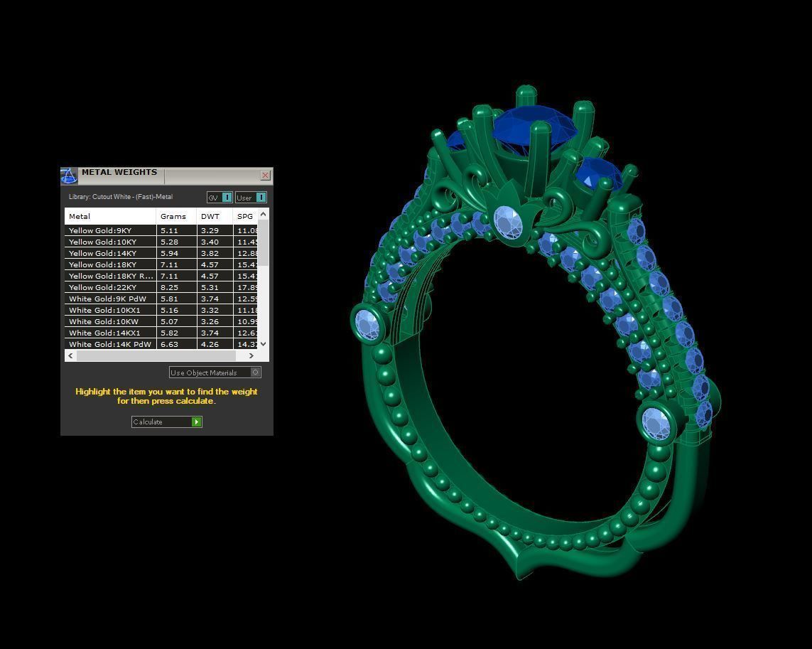This screenshot has width=812, height=649.
Task: Select the White Gold:14K PdW row
Action: [161, 343]
